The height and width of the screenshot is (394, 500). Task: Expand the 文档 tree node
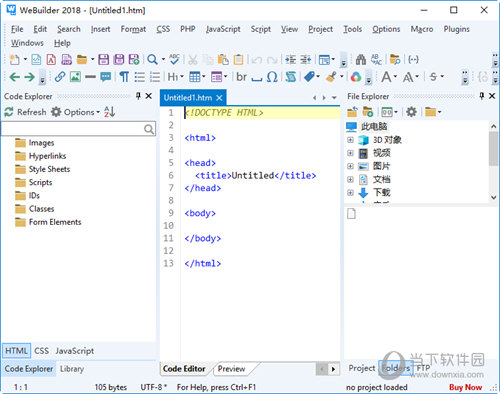click(x=350, y=179)
